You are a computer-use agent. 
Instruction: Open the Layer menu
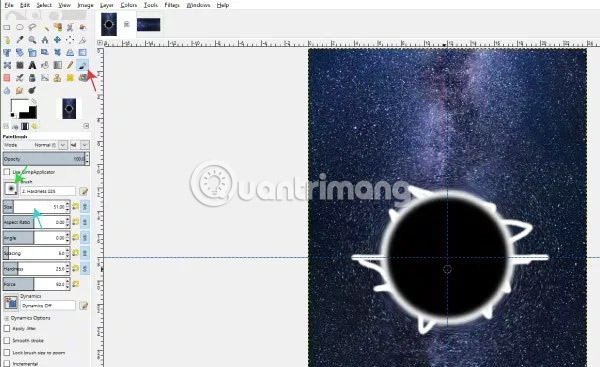pos(107,5)
